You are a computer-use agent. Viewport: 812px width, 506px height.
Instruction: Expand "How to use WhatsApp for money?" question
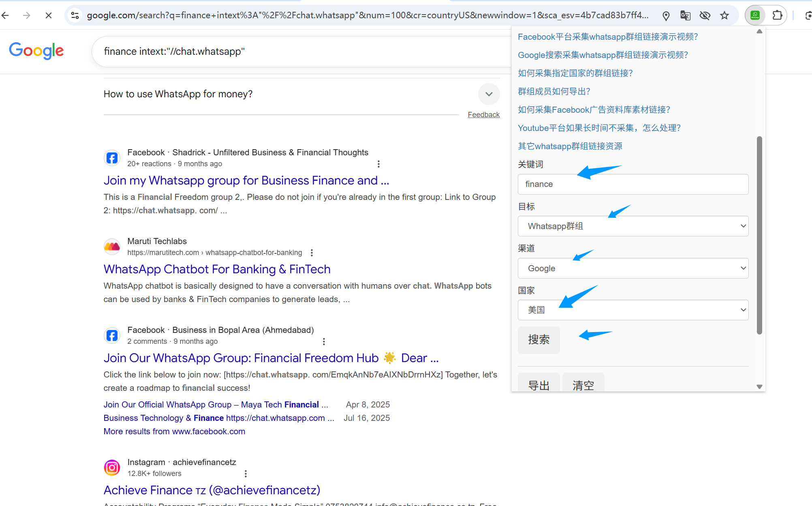[x=489, y=94]
